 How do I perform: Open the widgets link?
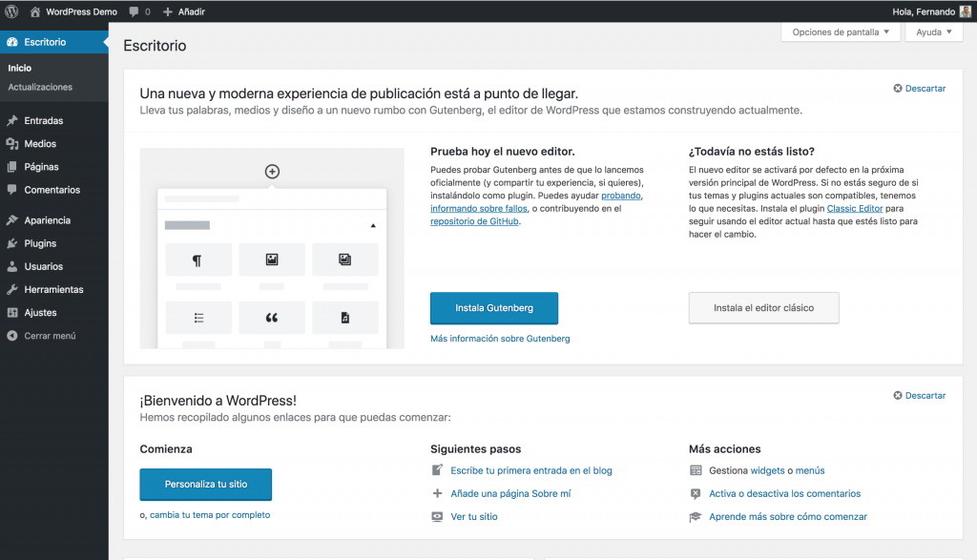point(768,470)
